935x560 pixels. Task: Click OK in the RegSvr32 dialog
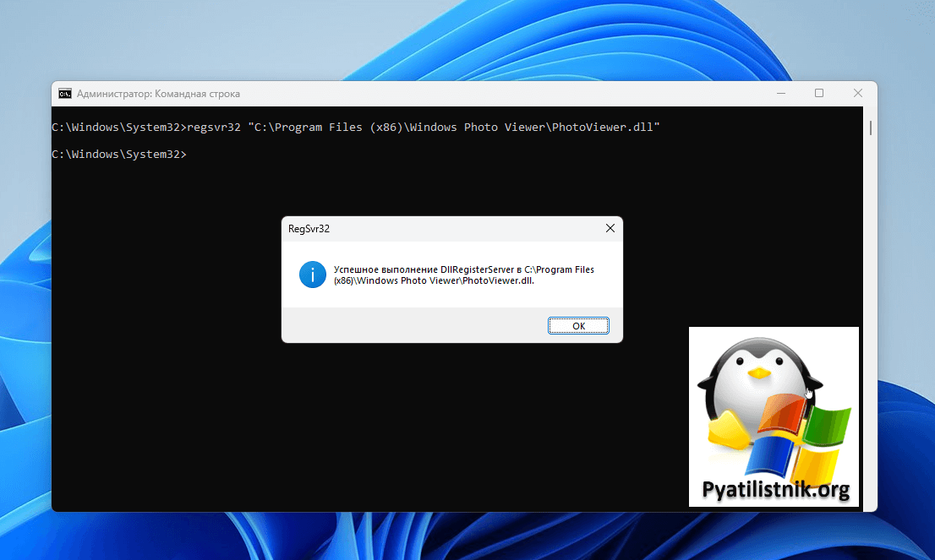(578, 326)
